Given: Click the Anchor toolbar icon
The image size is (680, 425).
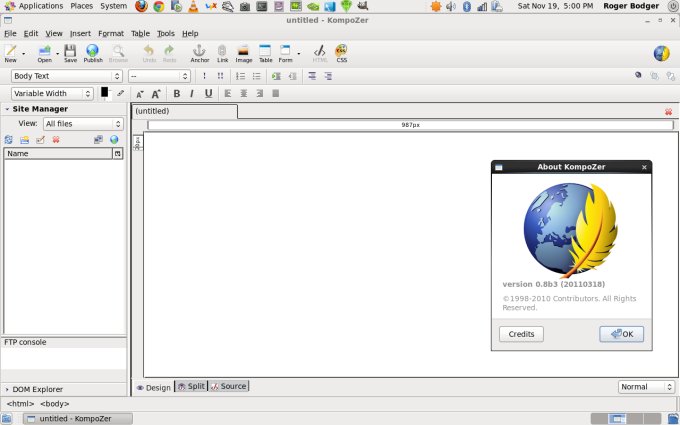Looking at the screenshot, I should coord(199,52).
